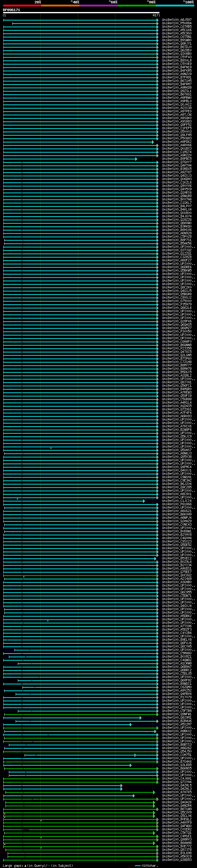Viewport: 197px width, 868px height.
Task: Open hit UniRef100_B5XEC2
Action: (x=176, y=558)
